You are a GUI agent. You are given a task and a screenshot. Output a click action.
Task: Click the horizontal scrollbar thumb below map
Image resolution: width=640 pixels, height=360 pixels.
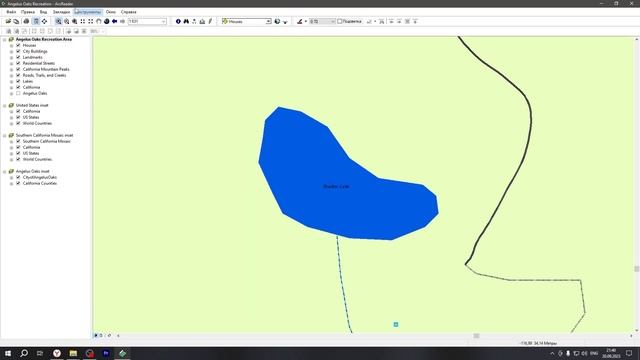click(x=476, y=336)
